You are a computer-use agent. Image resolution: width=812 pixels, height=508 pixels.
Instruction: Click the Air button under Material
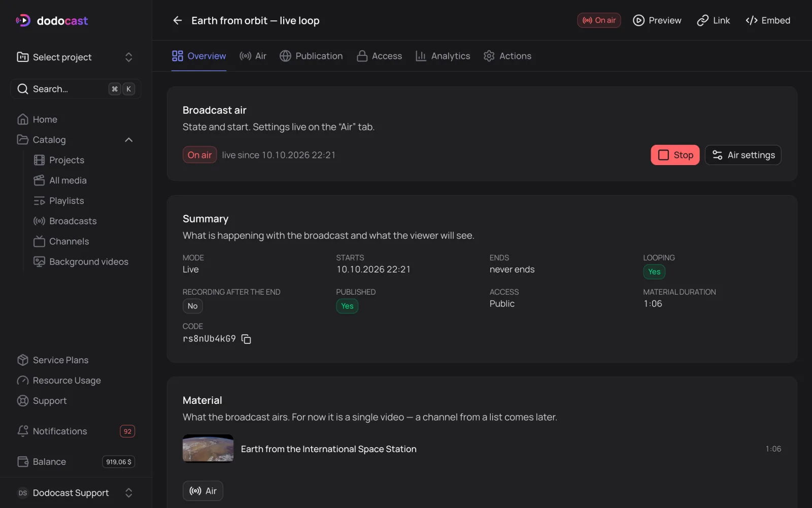[x=203, y=491]
